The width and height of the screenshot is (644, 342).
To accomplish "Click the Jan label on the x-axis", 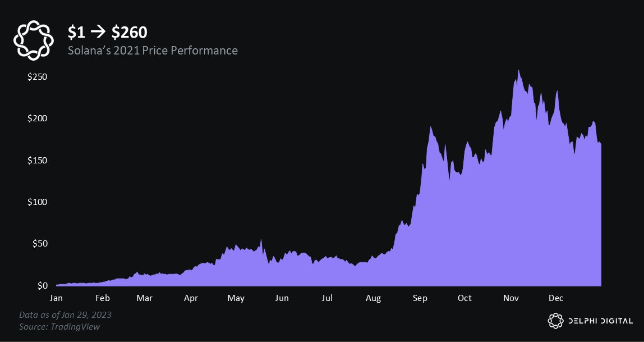I will [x=57, y=298].
